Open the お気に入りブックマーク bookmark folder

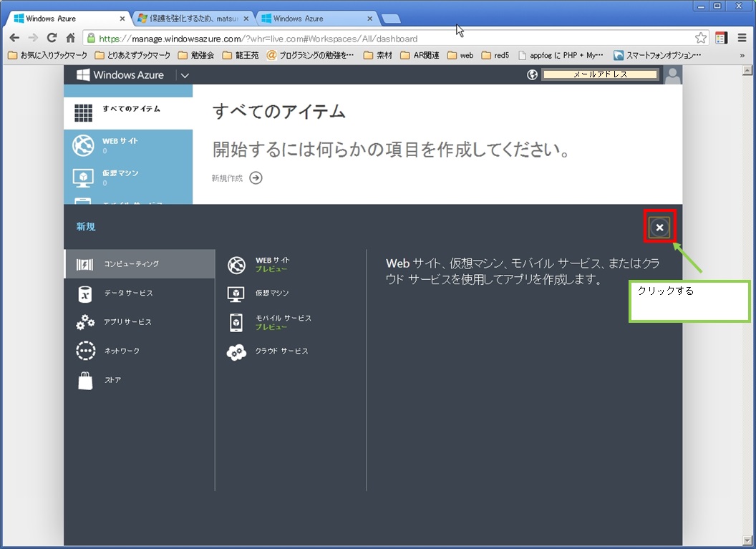pyautogui.click(x=48, y=55)
